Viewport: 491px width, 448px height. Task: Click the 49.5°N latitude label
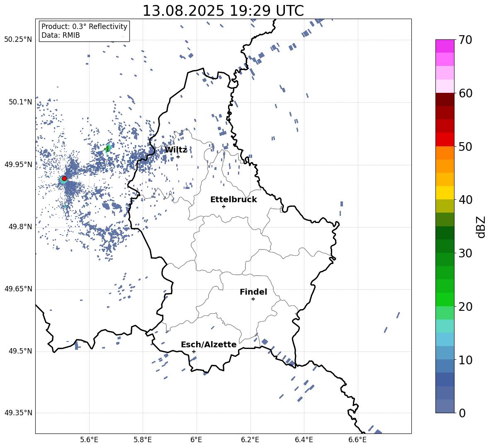(x=20, y=351)
